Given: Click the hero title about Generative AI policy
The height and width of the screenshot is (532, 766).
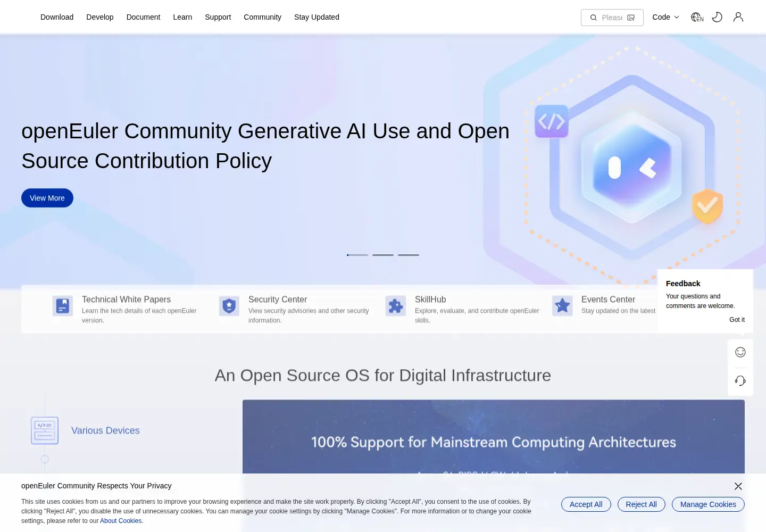Looking at the screenshot, I should (x=265, y=146).
